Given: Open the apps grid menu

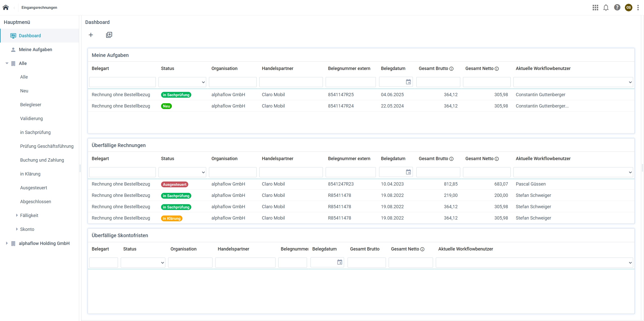Looking at the screenshot, I should pos(595,8).
